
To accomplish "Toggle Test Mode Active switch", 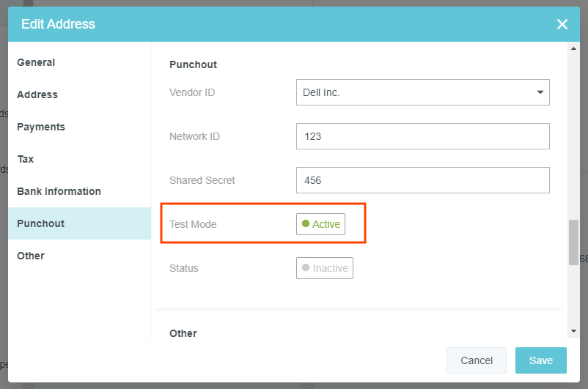I will pos(320,224).
